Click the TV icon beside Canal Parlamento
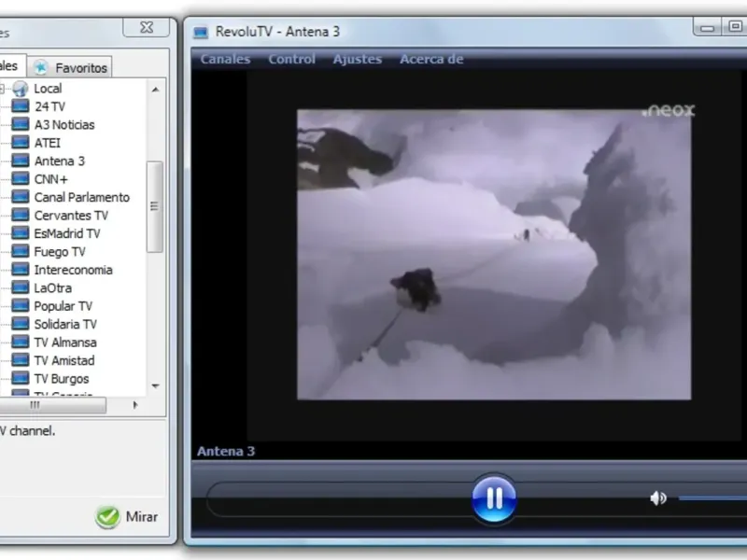The width and height of the screenshot is (747, 560). coord(20,196)
